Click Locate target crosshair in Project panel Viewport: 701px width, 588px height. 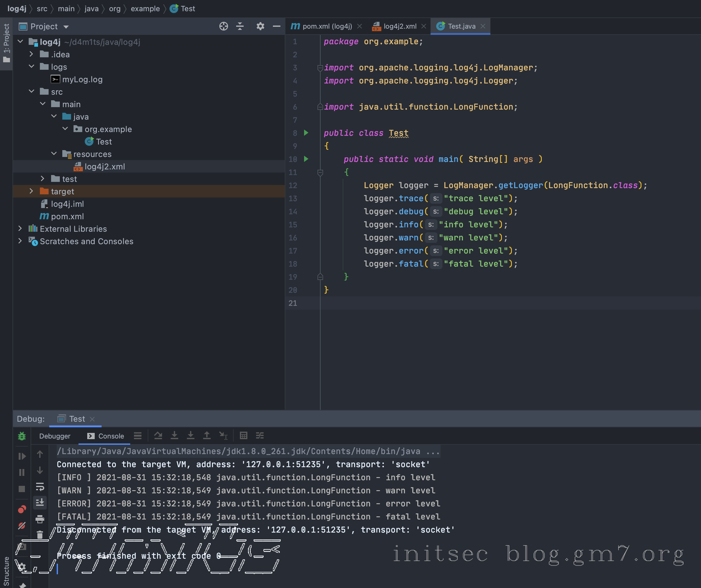tap(223, 26)
